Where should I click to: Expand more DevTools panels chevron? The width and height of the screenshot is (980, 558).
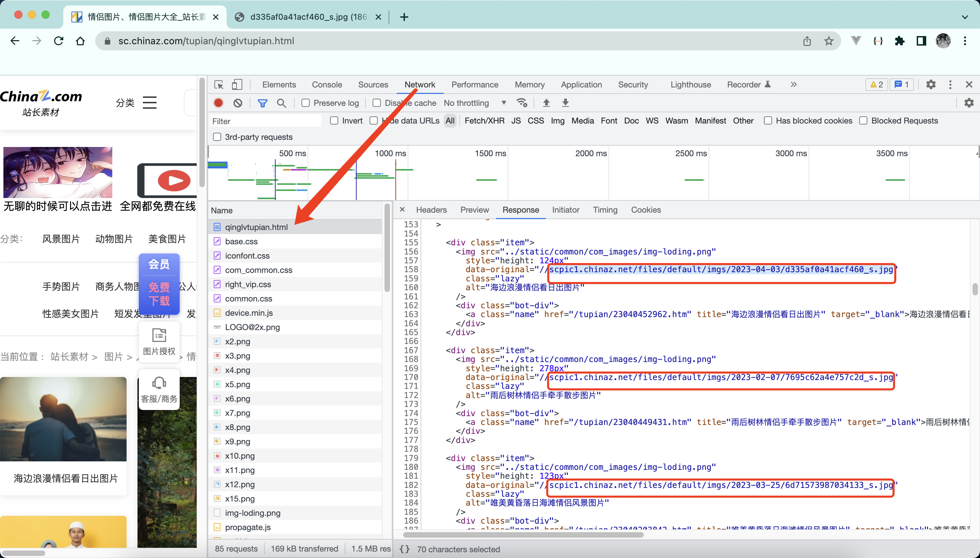click(794, 85)
